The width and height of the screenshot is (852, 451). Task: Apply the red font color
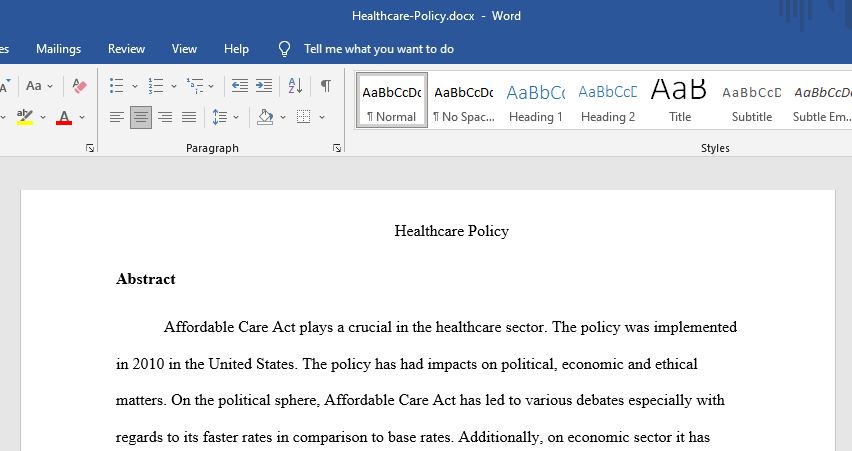pos(64,117)
